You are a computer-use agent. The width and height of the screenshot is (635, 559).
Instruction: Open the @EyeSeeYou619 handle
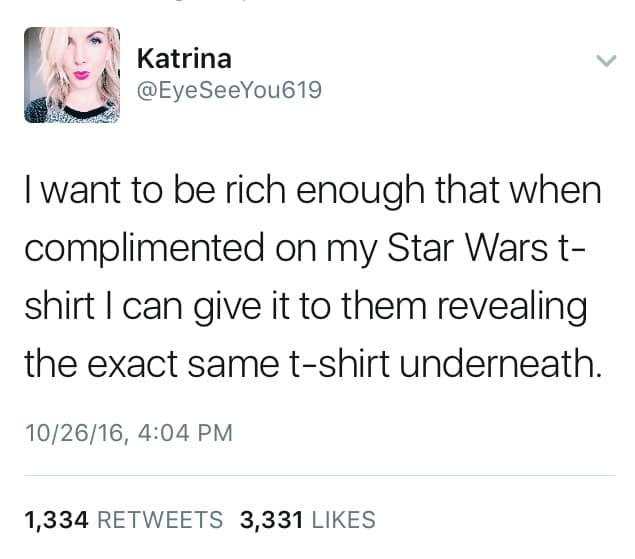click(x=230, y=90)
